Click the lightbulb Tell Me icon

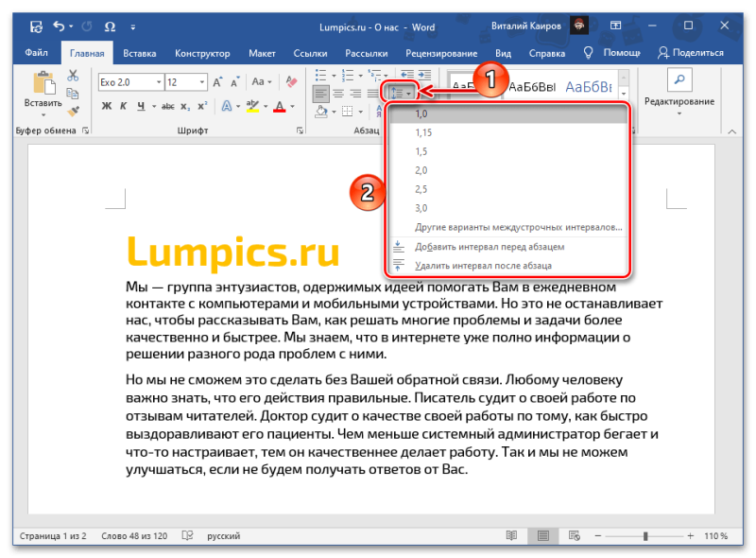click(x=588, y=53)
